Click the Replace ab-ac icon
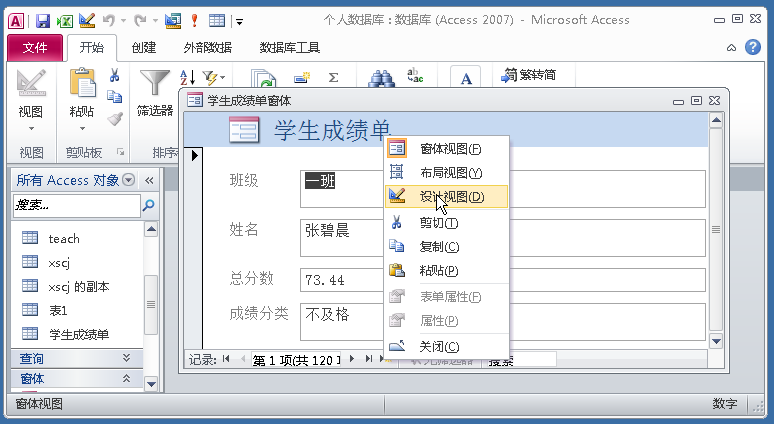The height and width of the screenshot is (424, 774). point(415,76)
